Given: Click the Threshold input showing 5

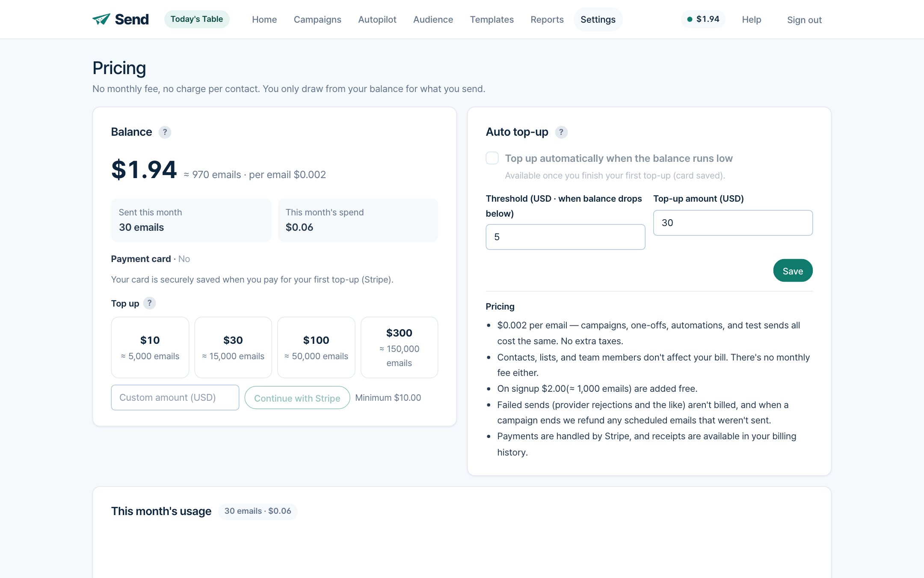Looking at the screenshot, I should pyautogui.click(x=566, y=237).
